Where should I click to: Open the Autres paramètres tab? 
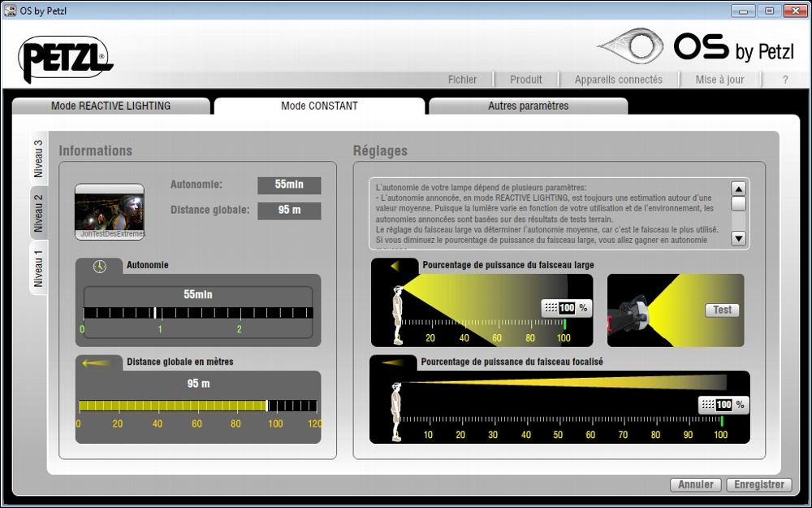[529, 106]
